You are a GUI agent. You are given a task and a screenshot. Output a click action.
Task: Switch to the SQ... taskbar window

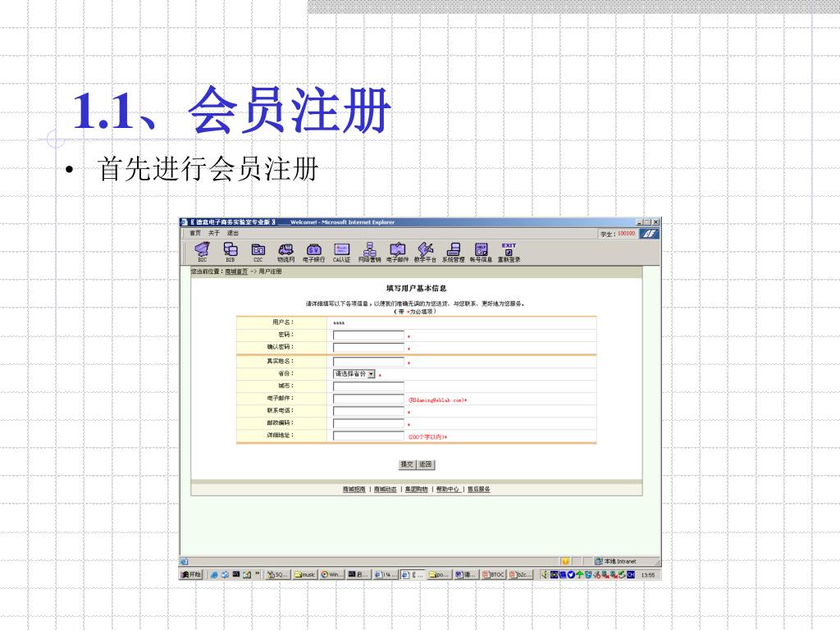coord(278,575)
